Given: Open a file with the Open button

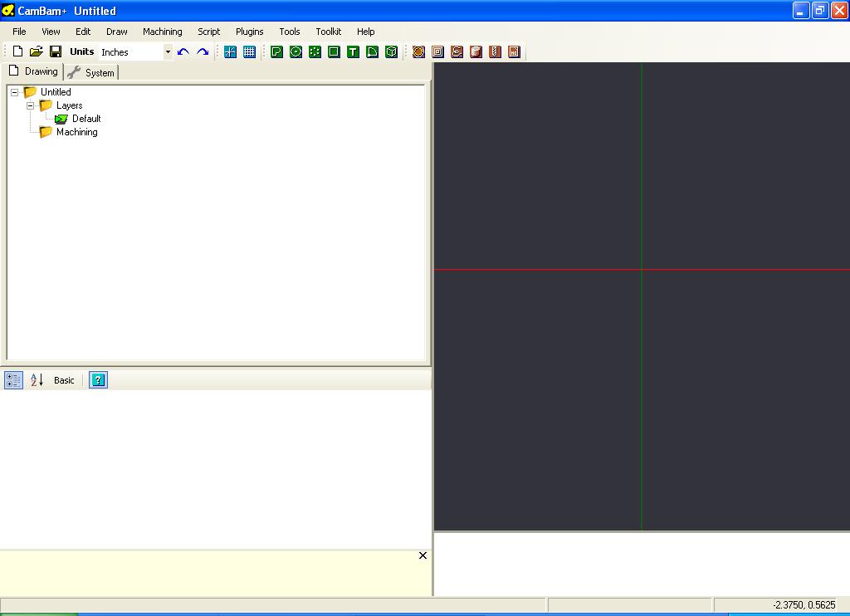Looking at the screenshot, I should point(36,51).
